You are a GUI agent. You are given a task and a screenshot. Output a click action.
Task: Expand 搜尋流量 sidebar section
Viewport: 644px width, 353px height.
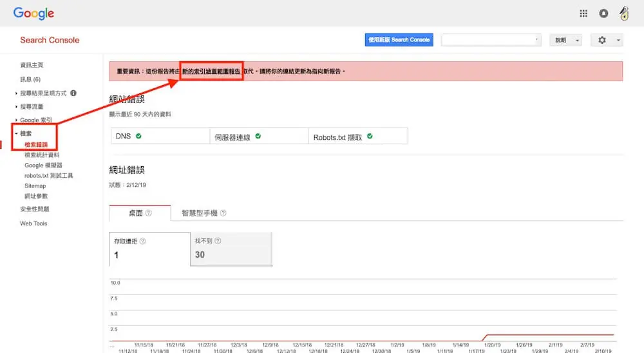coord(31,106)
